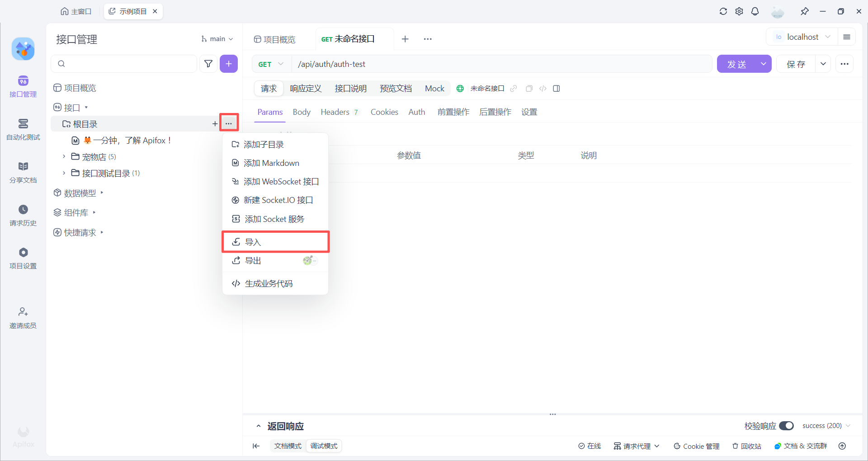868x461 pixels.
Task: Pin the window with the pushpin icon
Action: pyautogui.click(x=805, y=11)
